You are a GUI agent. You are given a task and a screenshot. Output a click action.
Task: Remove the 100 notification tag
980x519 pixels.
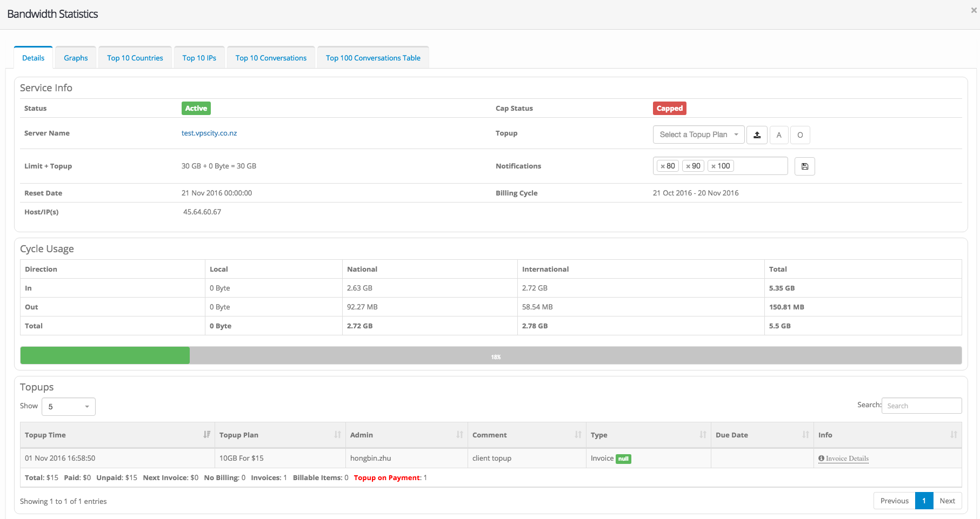coord(714,166)
